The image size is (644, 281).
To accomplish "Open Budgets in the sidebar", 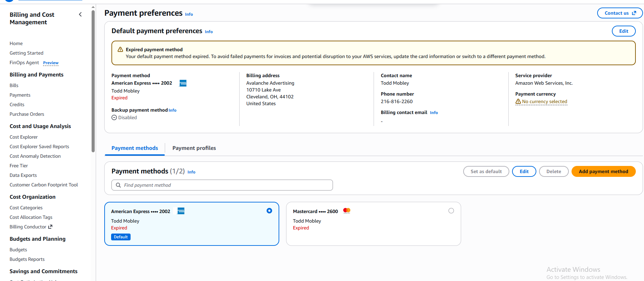I will tap(18, 250).
